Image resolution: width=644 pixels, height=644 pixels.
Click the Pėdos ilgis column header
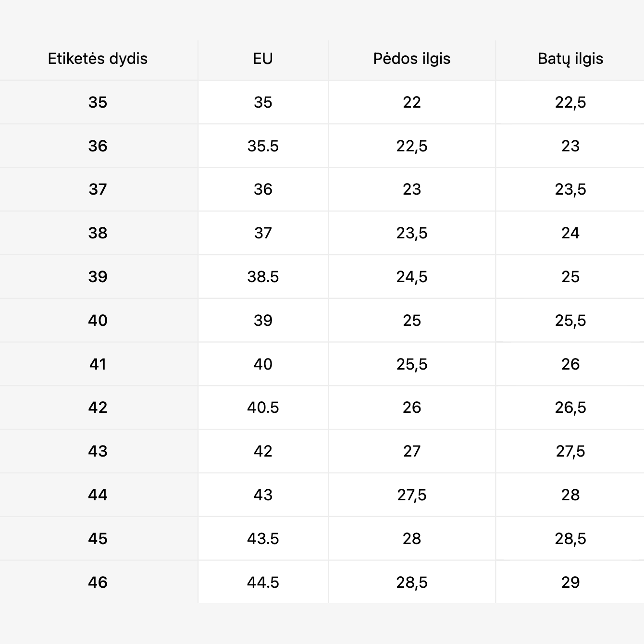tap(411, 59)
